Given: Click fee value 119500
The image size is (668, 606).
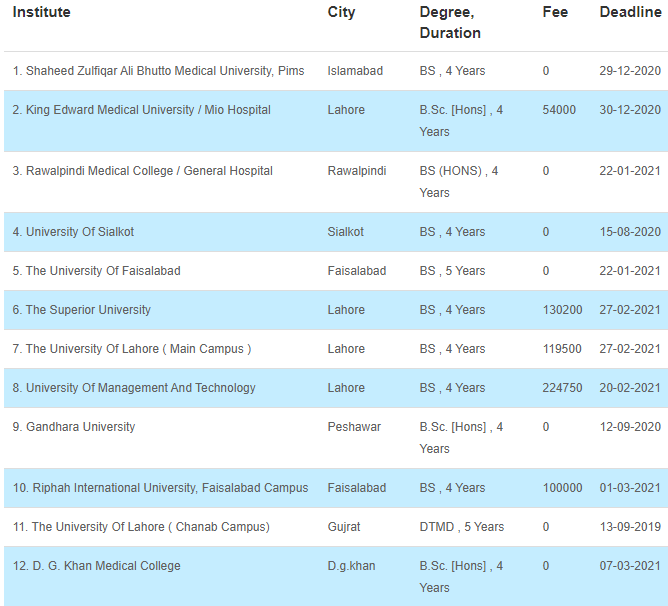Looking at the screenshot, I should tap(562, 349).
